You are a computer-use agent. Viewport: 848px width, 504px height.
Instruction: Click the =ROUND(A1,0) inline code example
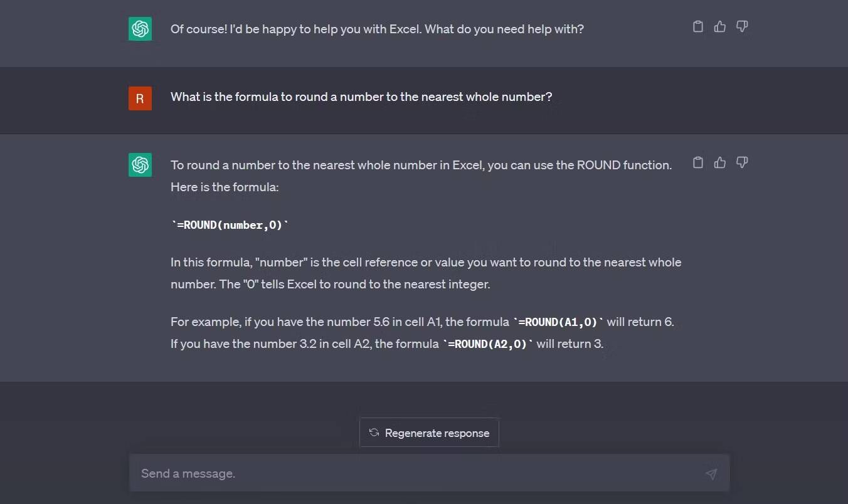coord(558,322)
